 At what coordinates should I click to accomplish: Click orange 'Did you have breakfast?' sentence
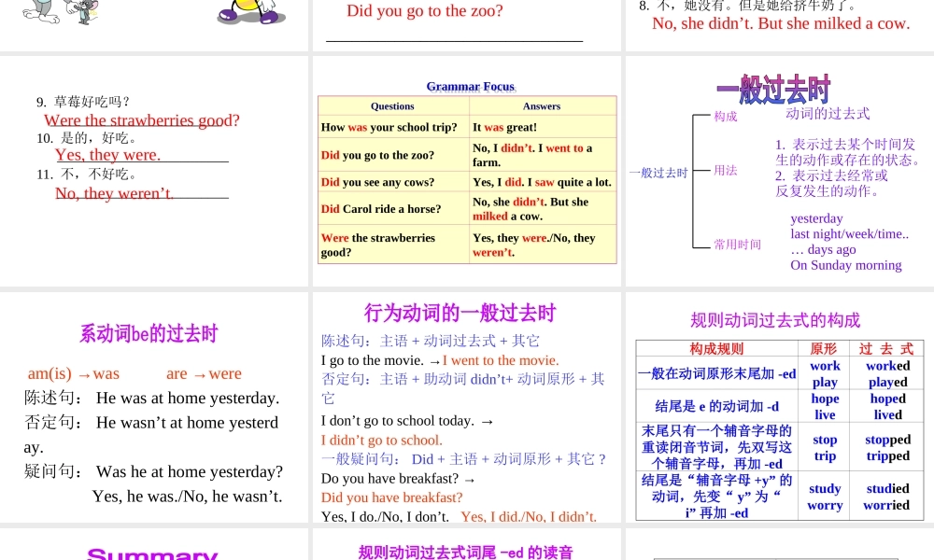tap(391, 497)
